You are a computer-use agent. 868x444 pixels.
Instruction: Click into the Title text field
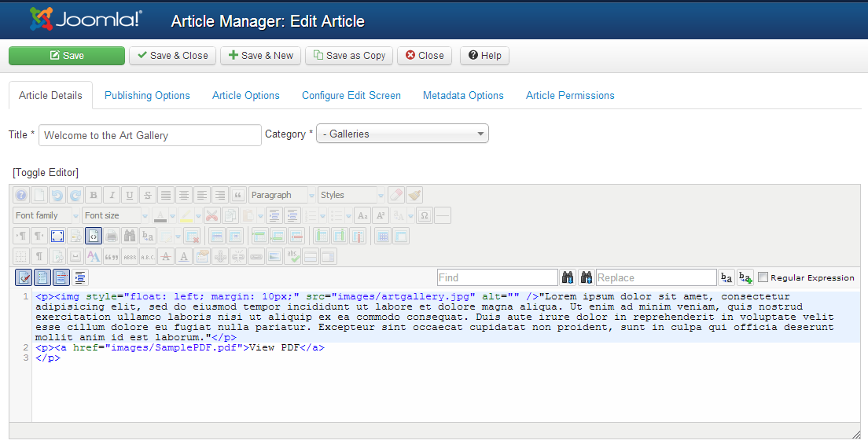pyautogui.click(x=150, y=135)
